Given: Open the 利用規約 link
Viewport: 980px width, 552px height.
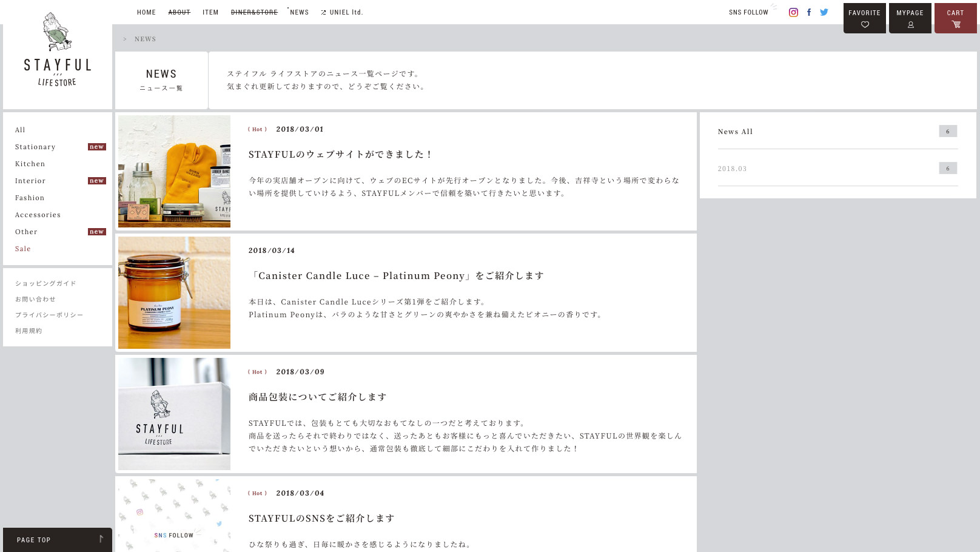Looking at the screenshot, I should coord(29,331).
